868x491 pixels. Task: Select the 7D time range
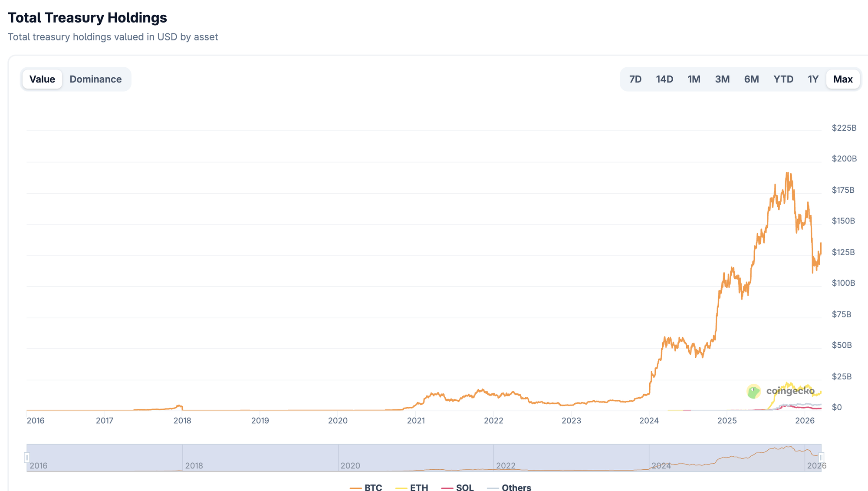click(x=635, y=79)
